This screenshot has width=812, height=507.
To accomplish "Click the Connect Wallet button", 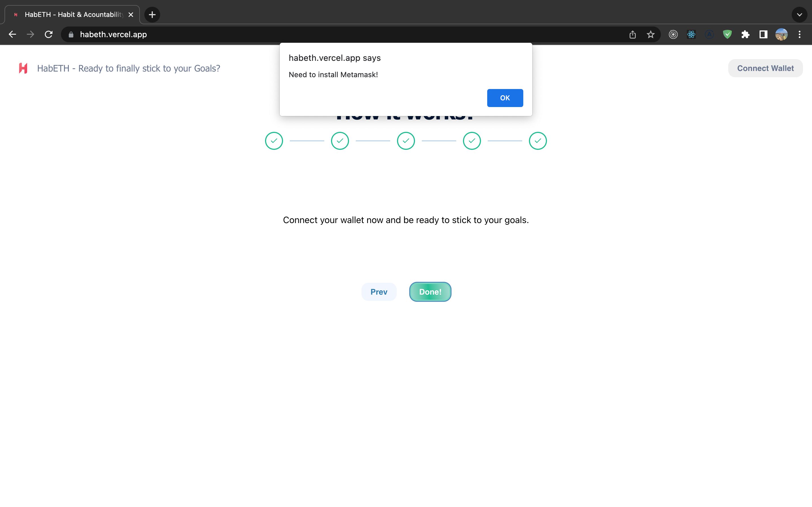I will click(x=765, y=68).
